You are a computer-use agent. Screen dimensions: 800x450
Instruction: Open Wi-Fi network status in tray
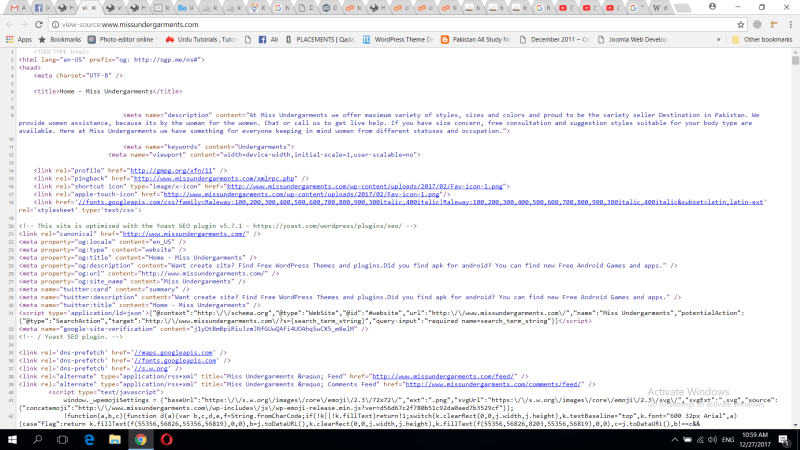coord(700,440)
